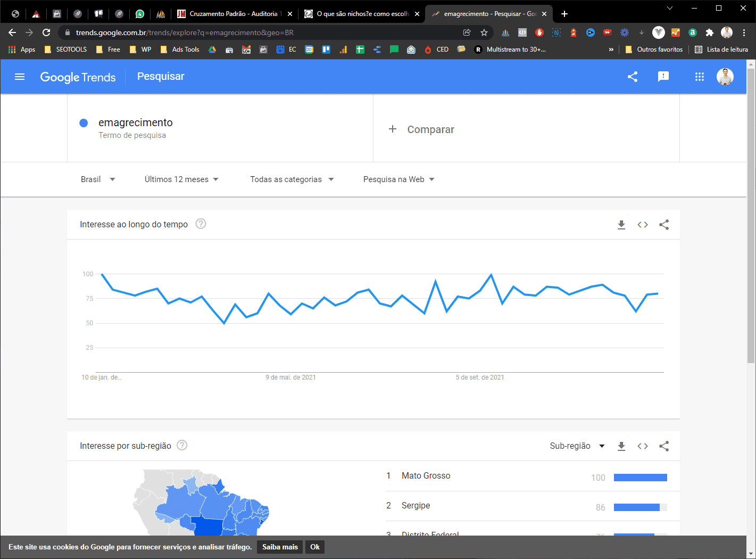Open the Google apps grid

coord(700,77)
